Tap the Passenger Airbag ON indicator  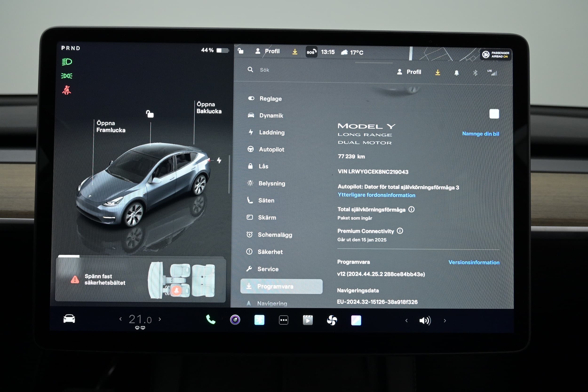496,55
